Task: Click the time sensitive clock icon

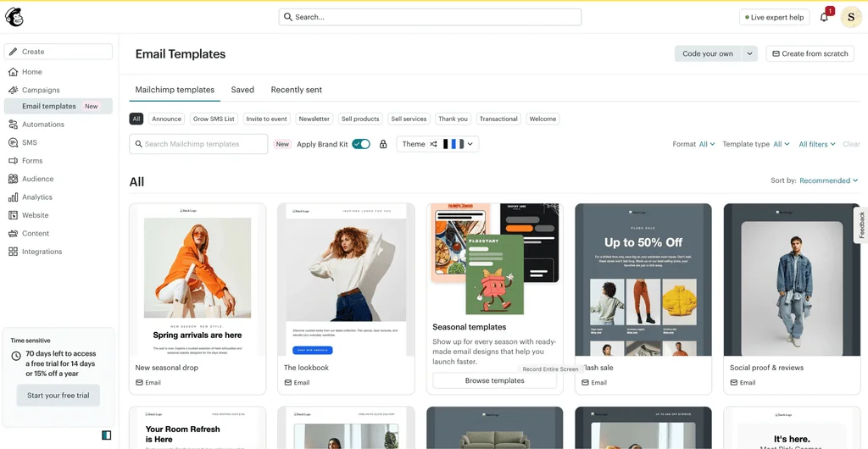Action: pos(16,356)
